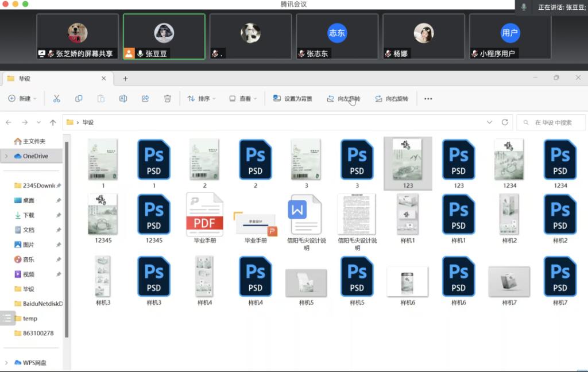Open the 样机1 PSD file
The height and width of the screenshot is (372, 588).
click(458, 216)
